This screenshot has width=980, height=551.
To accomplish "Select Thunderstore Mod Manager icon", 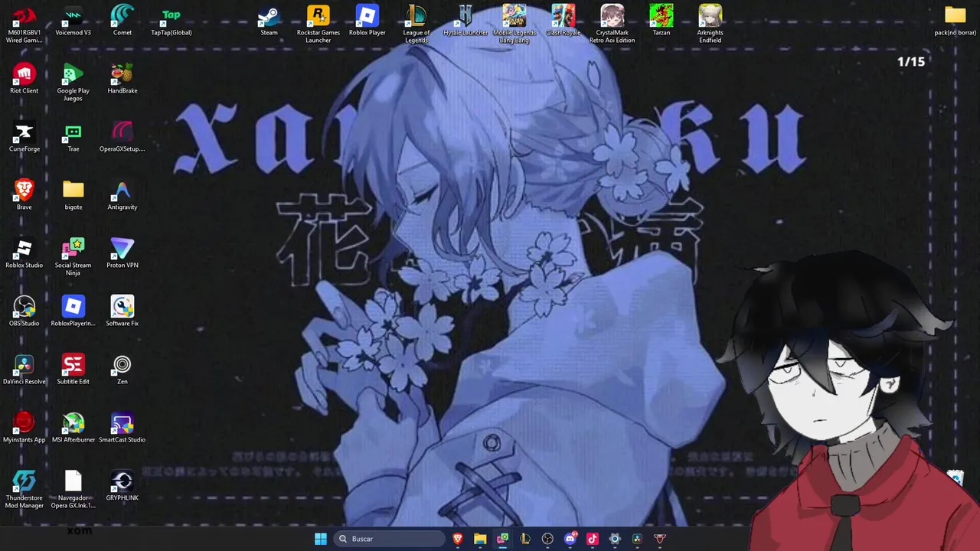I will [x=24, y=488].
